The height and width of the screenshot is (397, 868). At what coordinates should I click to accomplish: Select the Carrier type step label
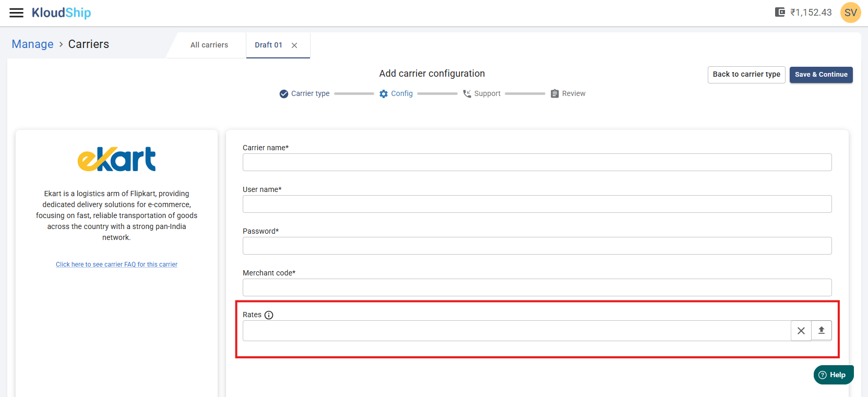[310, 94]
